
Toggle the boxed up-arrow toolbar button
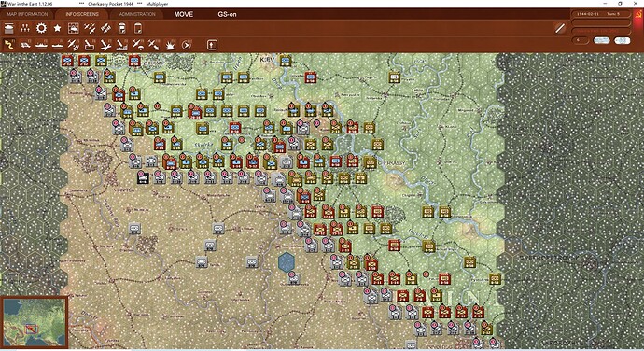[212, 45]
